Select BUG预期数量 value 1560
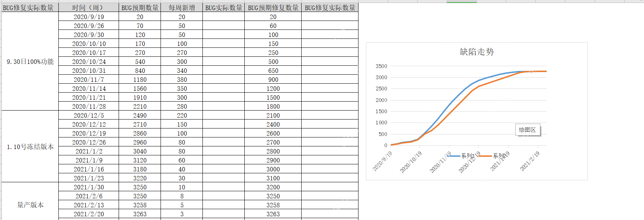 [x=140, y=89]
